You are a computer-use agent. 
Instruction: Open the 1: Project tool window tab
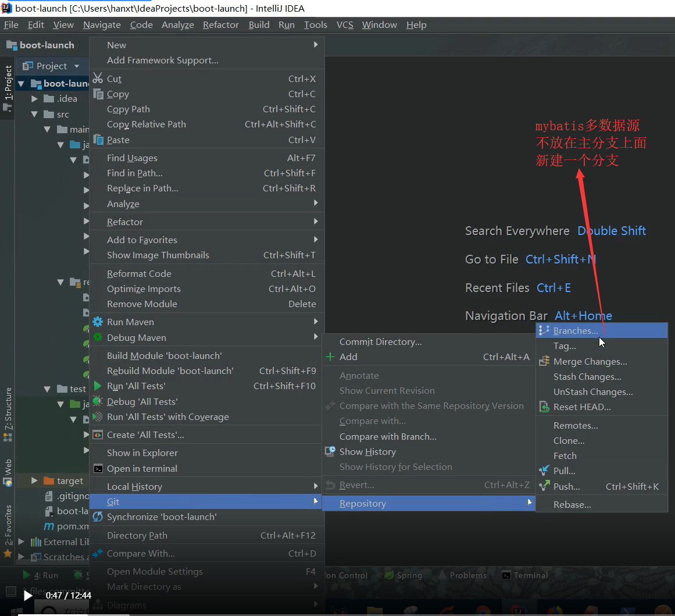pos(8,88)
